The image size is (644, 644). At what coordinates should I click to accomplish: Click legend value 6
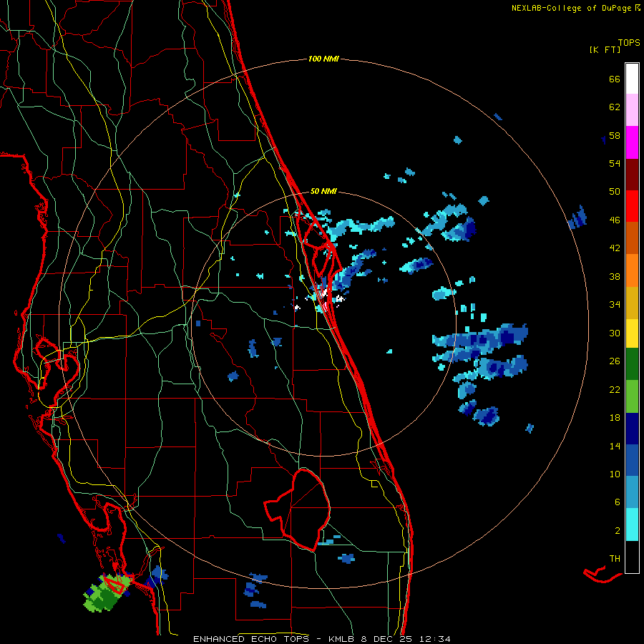[618, 502]
